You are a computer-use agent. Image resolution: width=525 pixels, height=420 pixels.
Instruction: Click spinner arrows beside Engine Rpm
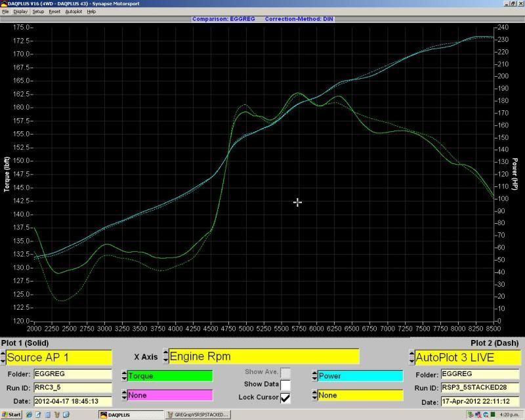tap(166, 356)
